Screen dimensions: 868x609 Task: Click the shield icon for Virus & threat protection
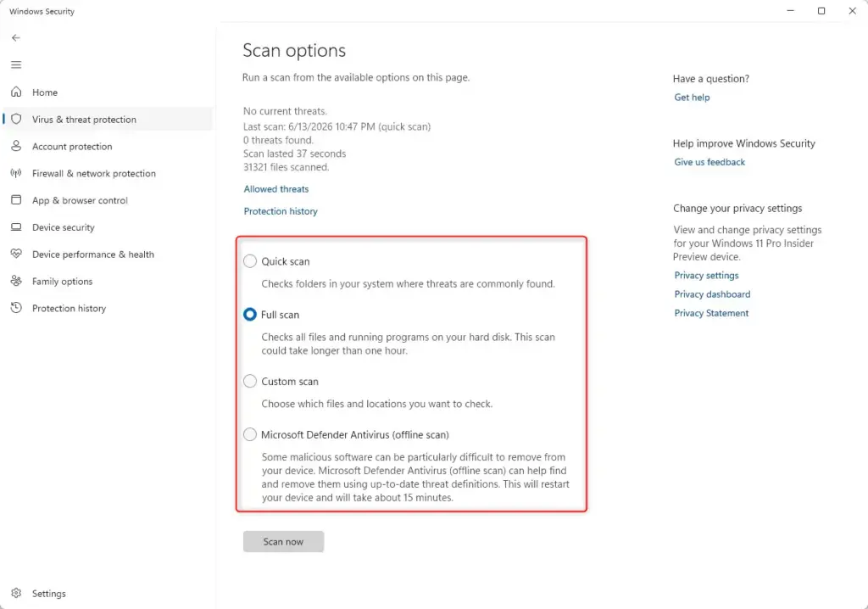click(x=17, y=119)
